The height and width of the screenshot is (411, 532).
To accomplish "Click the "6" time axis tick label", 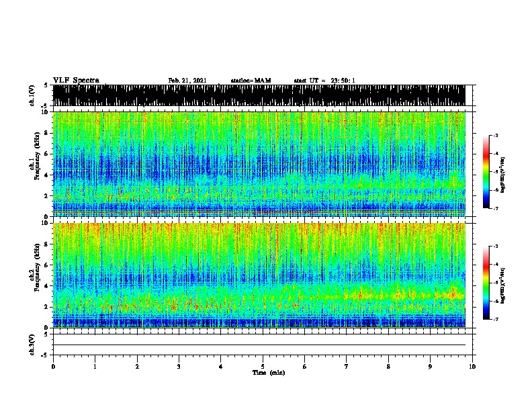I will click(x=305, y=367).
